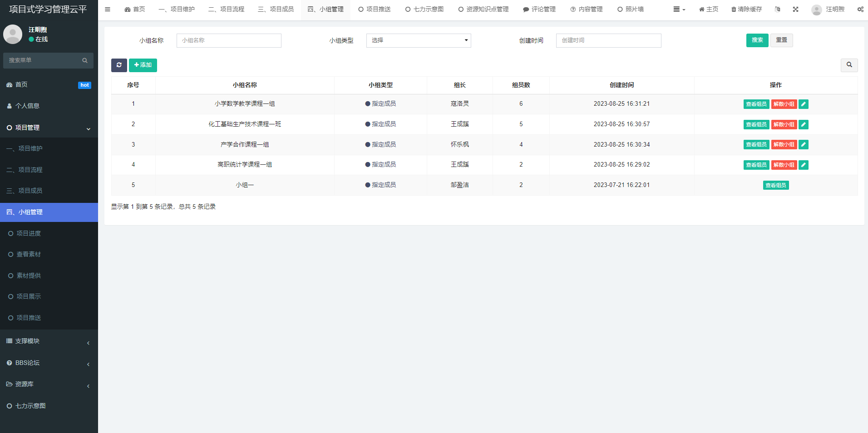Expand the BBS论坛 sidebar menu
Screen dimensions: 868x433
tap(49, 363)
